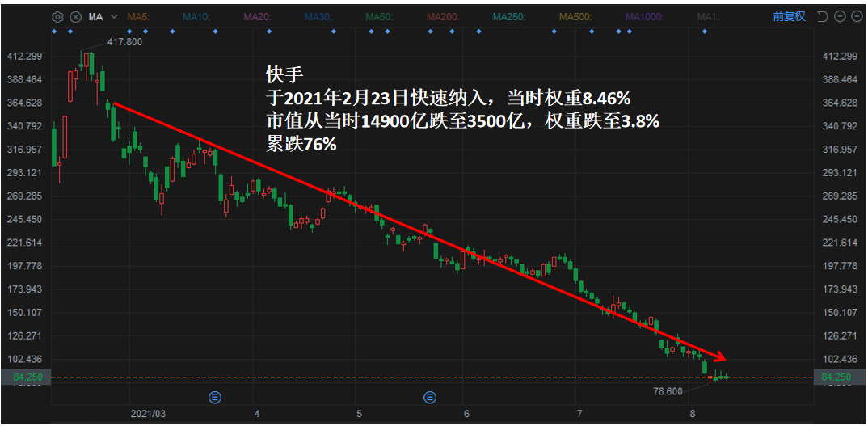Click 197.778 on the right price axis

click(x=841, y=266)
